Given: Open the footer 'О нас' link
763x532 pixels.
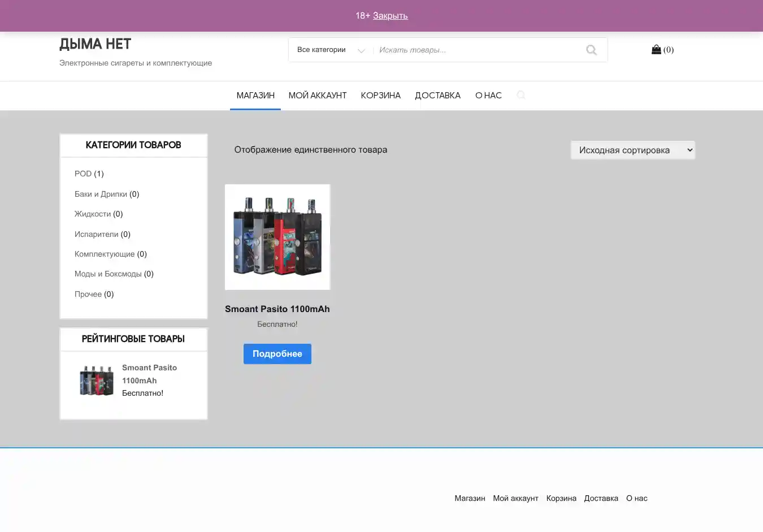Looking at the screenshot, I should [x=636, y=498].
